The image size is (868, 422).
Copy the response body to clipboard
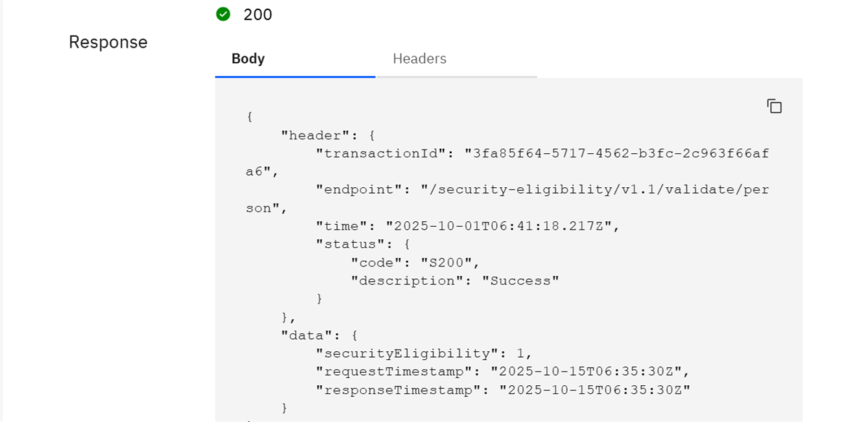[774, 106]
